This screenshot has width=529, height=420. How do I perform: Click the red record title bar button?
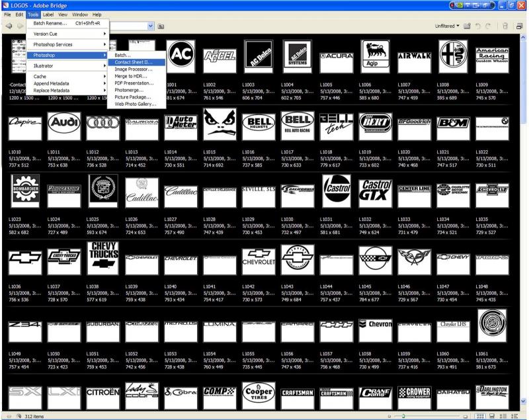pyautogui.click(x=452, y=5)
